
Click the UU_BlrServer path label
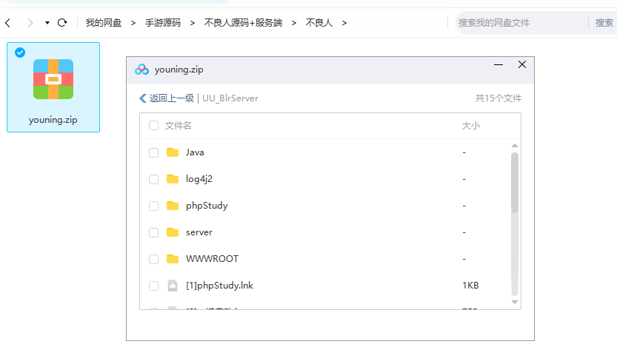230,98
